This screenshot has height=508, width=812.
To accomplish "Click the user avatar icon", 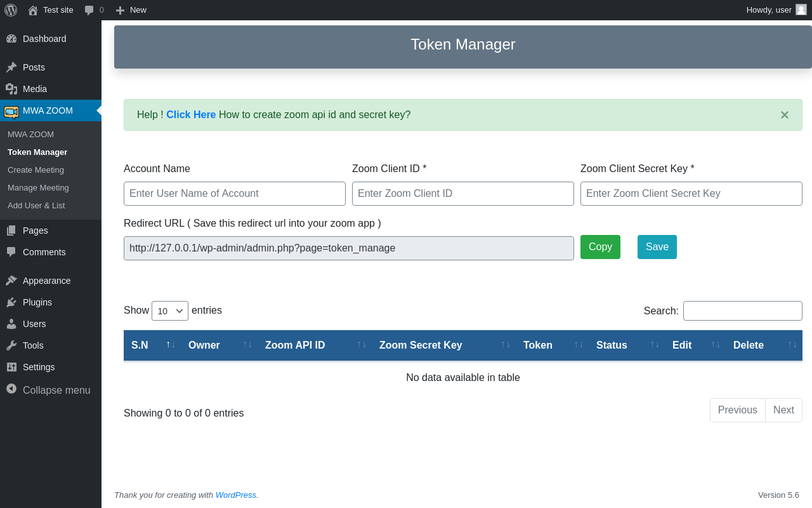I will click(x=801, y=10).
